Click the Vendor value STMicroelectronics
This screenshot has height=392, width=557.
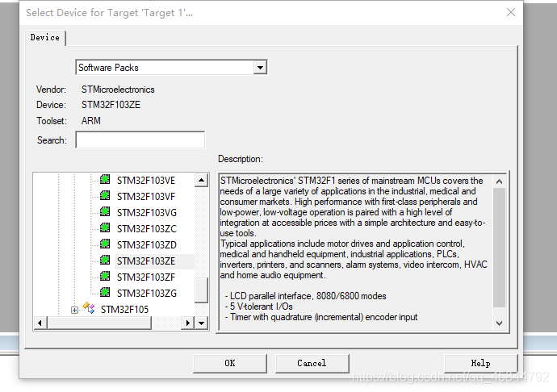(x=118, y=90)
